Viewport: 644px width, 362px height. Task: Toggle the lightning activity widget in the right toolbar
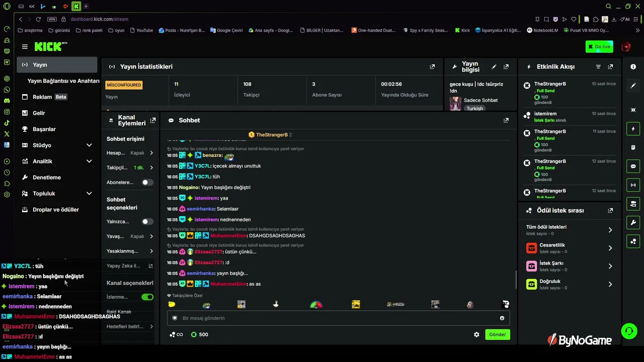pyautogui.click(x=633, y=129)
